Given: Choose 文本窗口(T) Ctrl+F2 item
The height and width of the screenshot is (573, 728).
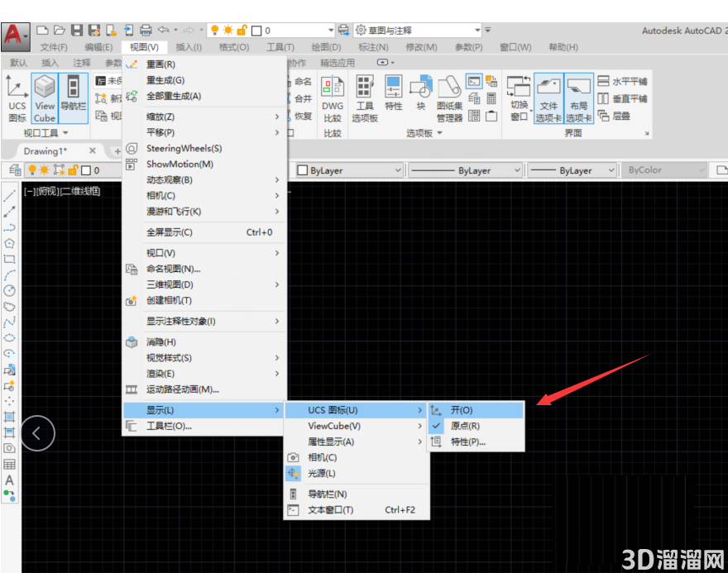Looking at the screenshot, I should [356, 510].
